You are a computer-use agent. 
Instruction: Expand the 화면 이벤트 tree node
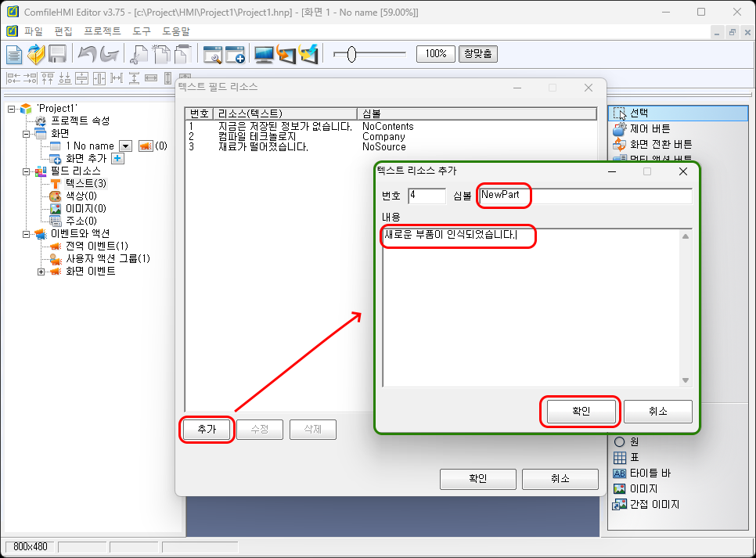41,272
